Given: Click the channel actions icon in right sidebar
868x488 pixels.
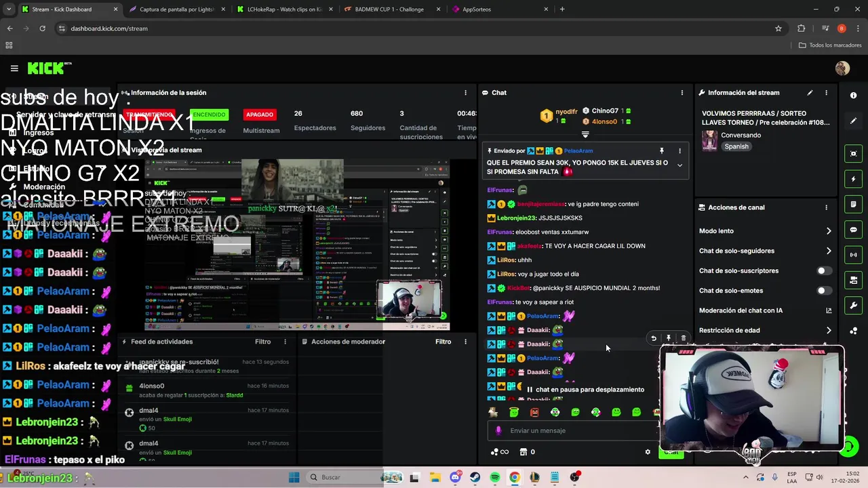Looking at the screenshot, I should coord(854,280).
